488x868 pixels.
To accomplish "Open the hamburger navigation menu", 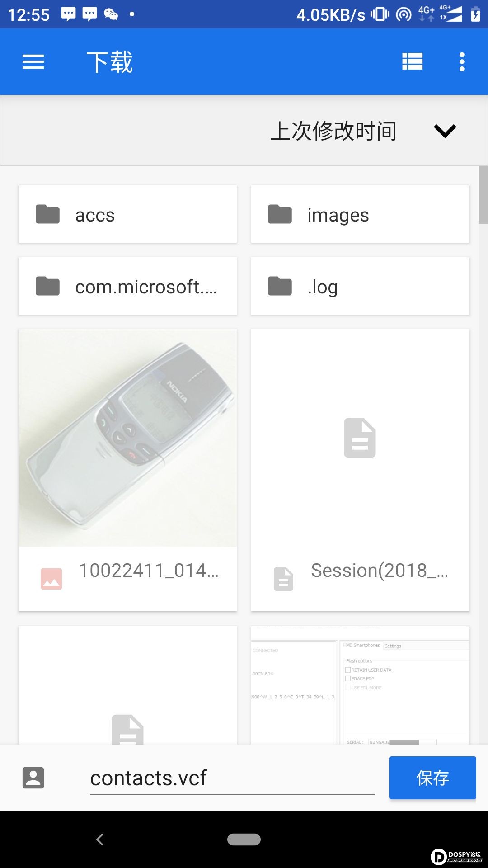I will coord(33,62).
